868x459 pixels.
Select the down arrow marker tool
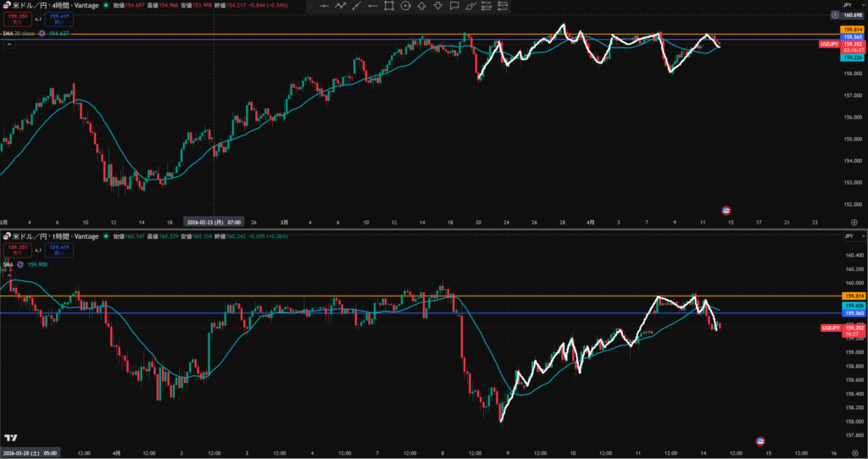[x=437, y=6]
